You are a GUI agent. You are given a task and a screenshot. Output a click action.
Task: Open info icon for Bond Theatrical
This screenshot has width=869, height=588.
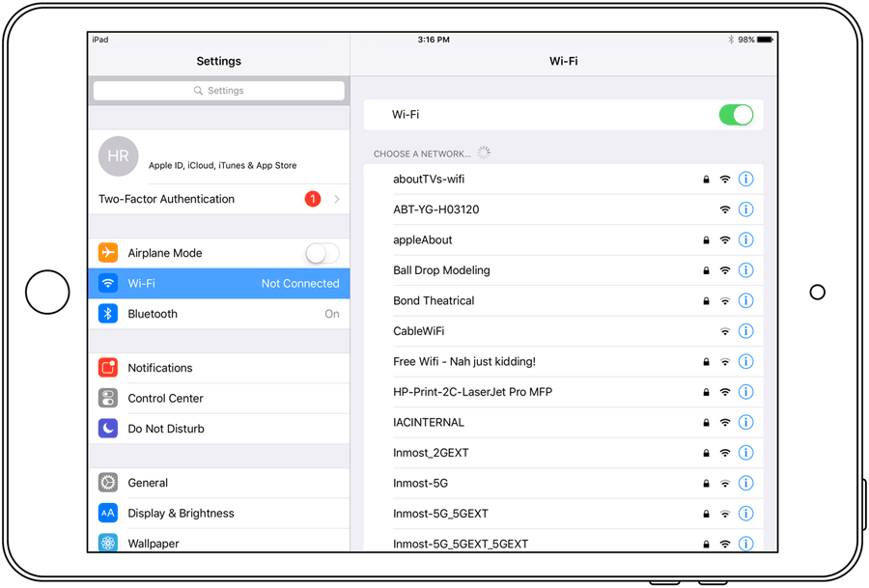(x=745, y=301)
